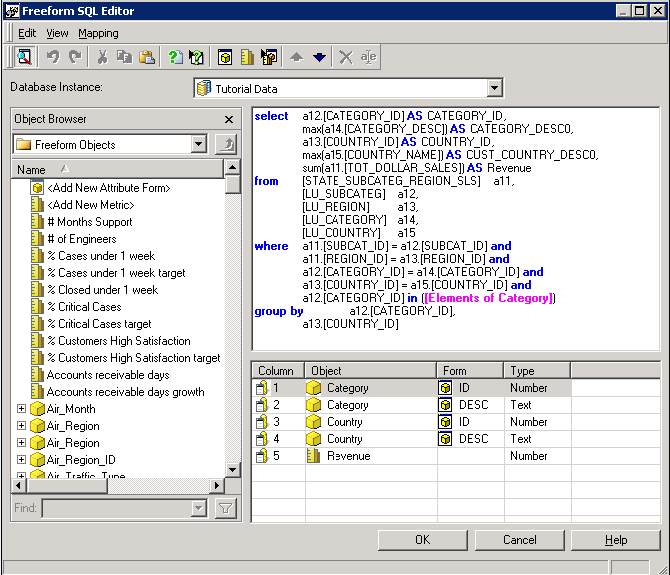
Task: Expand the Air_Region_ID tree node
Action: [x=21, y=460]
